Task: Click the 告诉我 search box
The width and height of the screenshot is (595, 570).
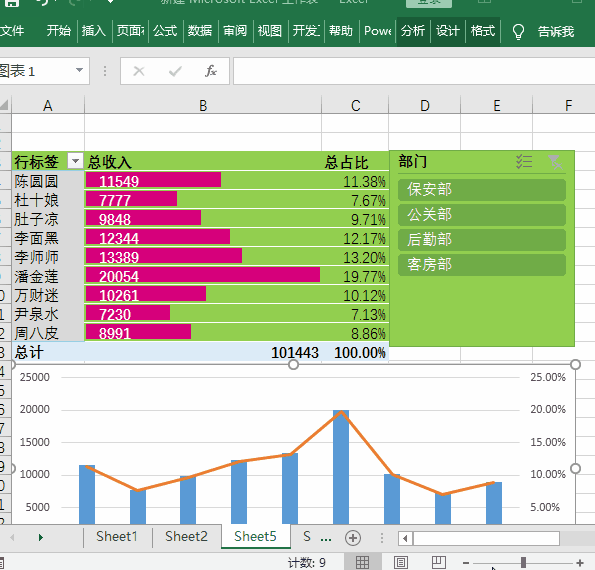Action: 556,31
